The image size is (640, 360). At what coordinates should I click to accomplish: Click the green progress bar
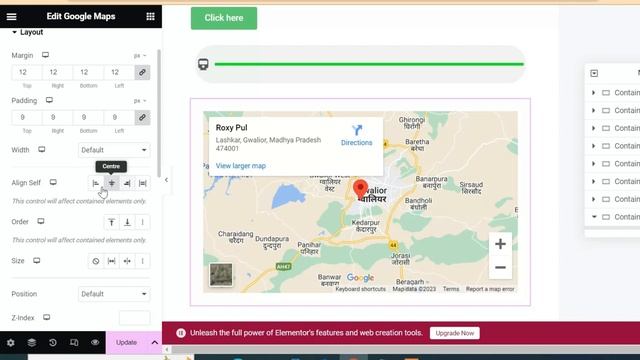coord(369,64)
